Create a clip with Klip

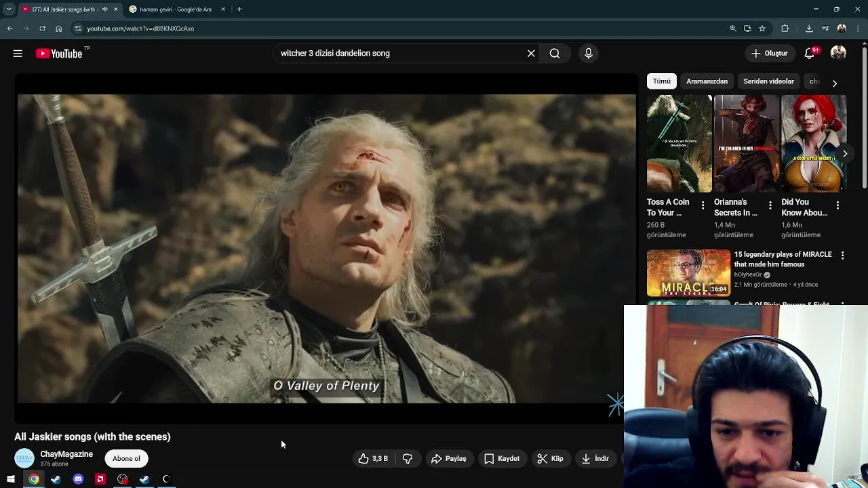pos(550,459)
